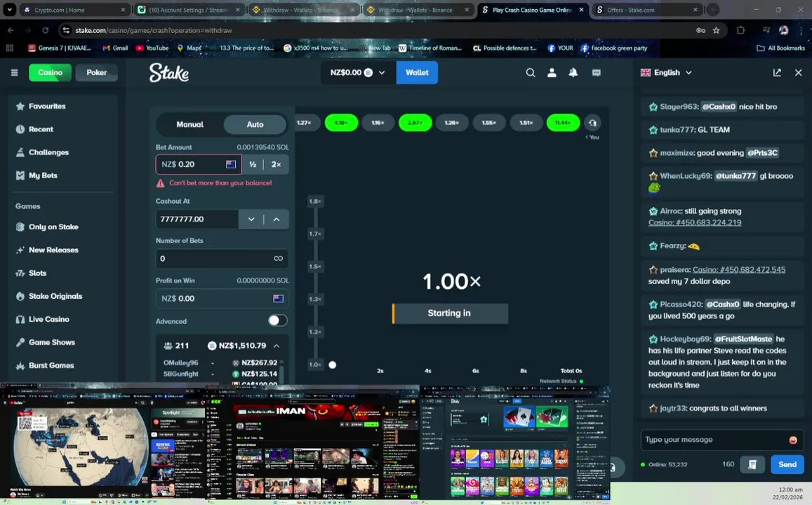The height and width of the screenshot is (505, 812).
Task: Select the Casino mode button
Action: tap(51, 72)
